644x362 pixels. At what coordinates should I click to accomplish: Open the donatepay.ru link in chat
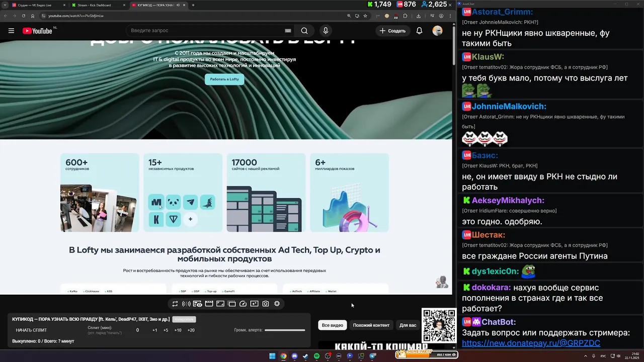click(531, 343)
